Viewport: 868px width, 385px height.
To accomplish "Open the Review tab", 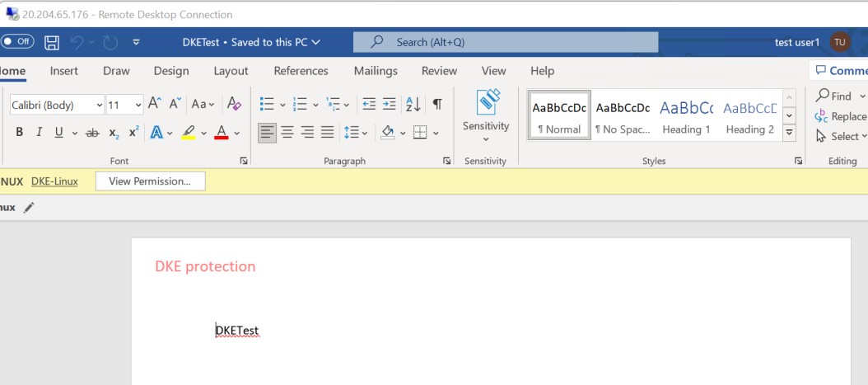I will pyautogui.click(x=439, y=71).
